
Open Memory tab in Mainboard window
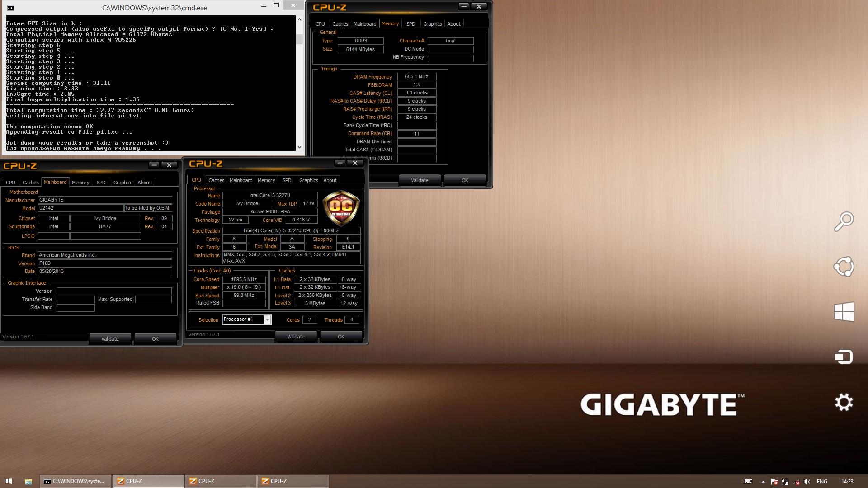tap(80, 183)
